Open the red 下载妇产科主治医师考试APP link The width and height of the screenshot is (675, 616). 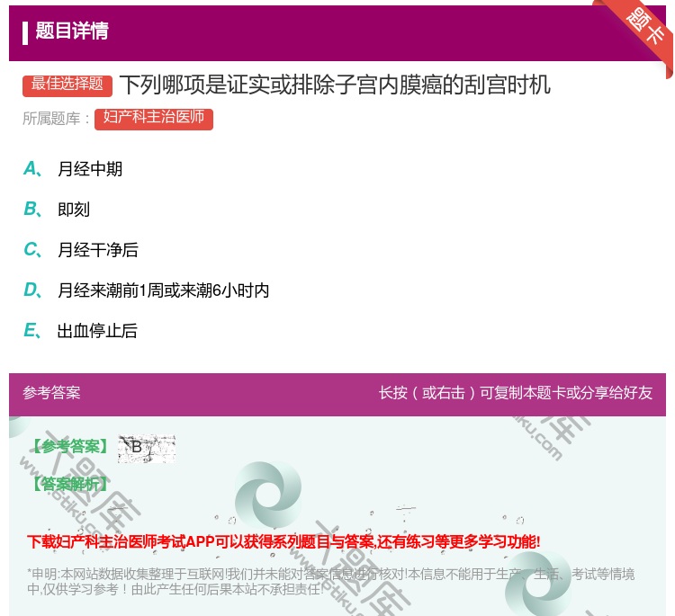click(x=283, y=541)
